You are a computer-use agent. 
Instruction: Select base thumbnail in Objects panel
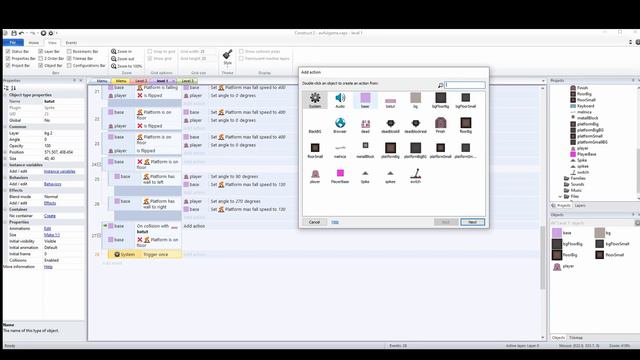(557, 233)
